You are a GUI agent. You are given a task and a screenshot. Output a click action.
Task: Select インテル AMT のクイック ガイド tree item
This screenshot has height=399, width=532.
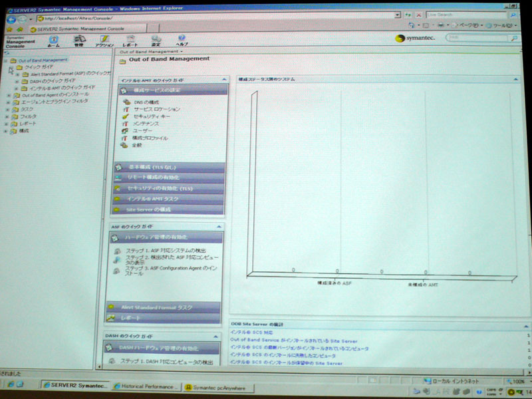click(62, 88)
